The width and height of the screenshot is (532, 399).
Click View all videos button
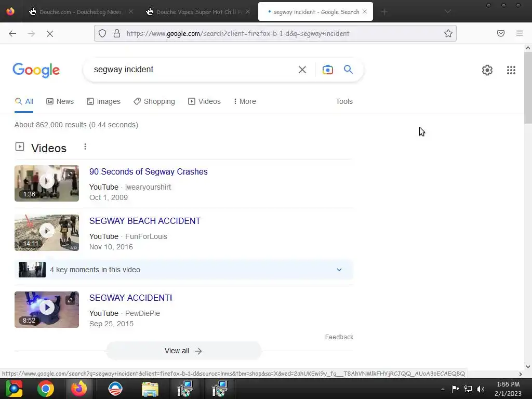click(183, 351)
